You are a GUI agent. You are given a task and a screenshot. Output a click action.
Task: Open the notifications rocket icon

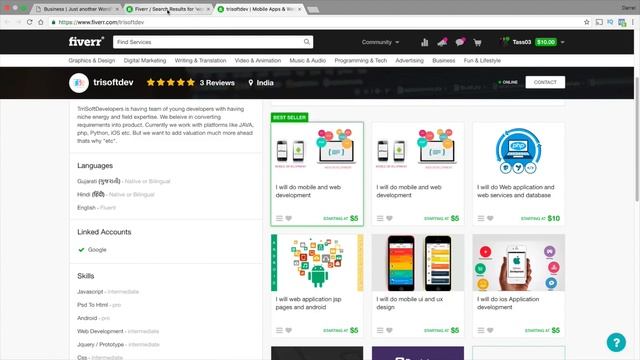click(x=442, y=42)
